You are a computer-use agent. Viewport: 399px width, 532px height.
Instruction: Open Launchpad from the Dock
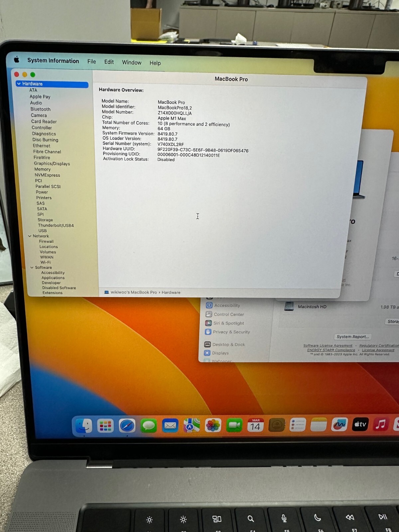(105, 426)
